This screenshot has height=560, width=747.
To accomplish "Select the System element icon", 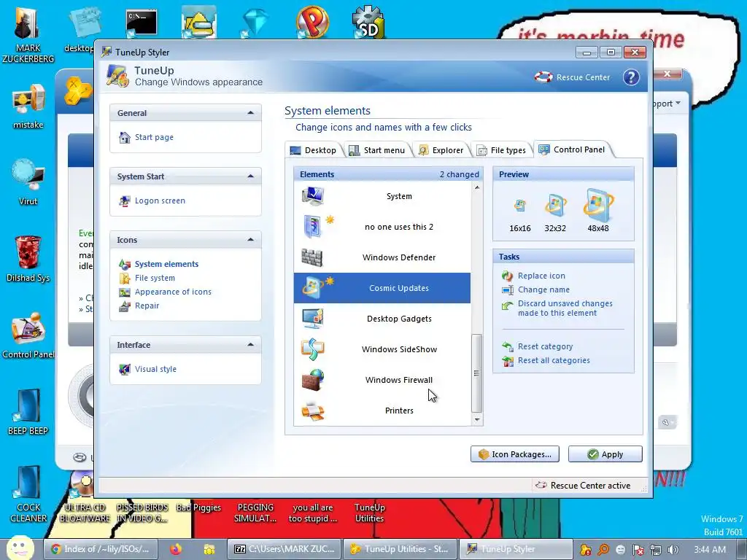I will (x=312, y=195).
